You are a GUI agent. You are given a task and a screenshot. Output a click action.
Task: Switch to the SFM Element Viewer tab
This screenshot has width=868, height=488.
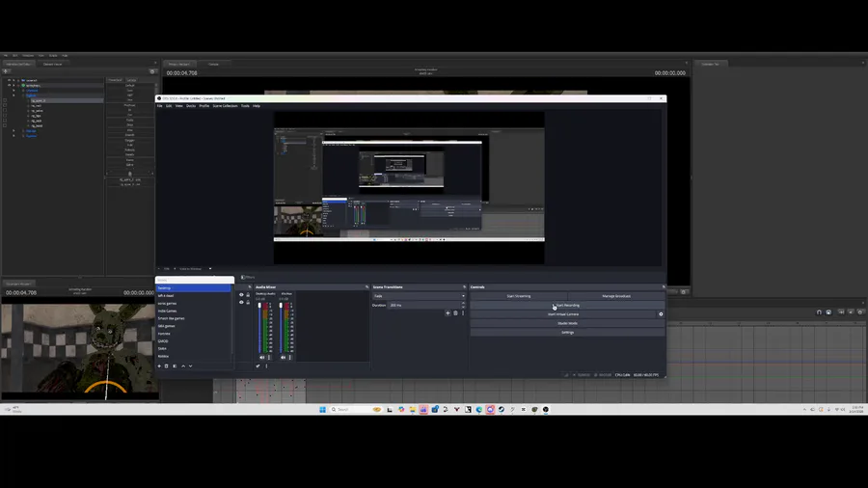pos(53,65)
